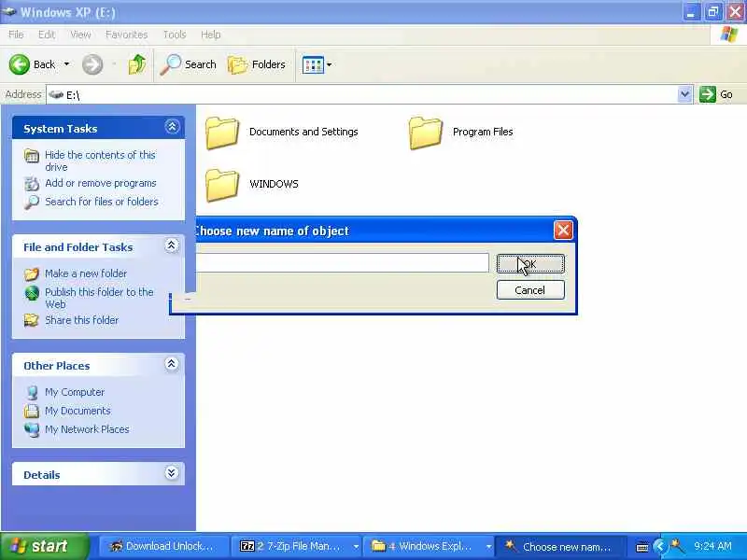Viewport: 747px width, 560px height.
Task: Click the keyboard icon in system tray
Action: pos(642,547)
